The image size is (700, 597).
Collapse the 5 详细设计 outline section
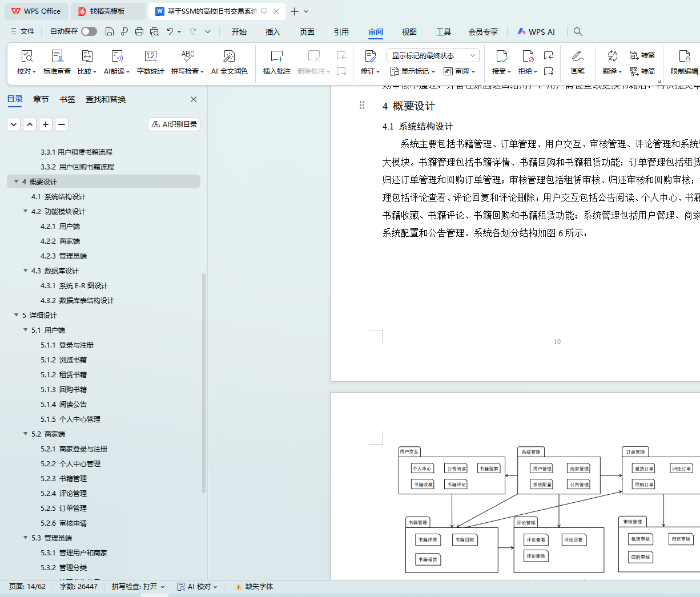click(x=17, y=315)
